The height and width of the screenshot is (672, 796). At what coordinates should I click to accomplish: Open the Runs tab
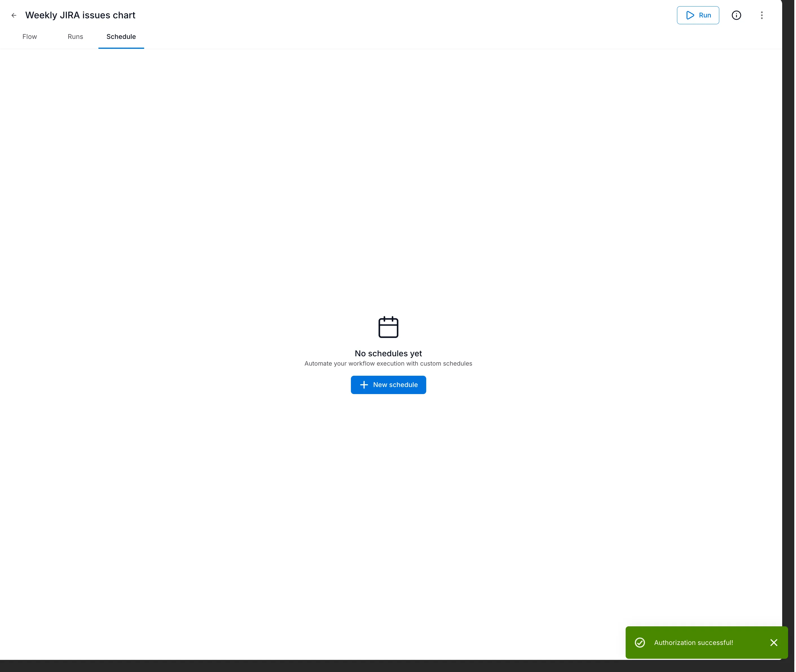pos(75,37)
